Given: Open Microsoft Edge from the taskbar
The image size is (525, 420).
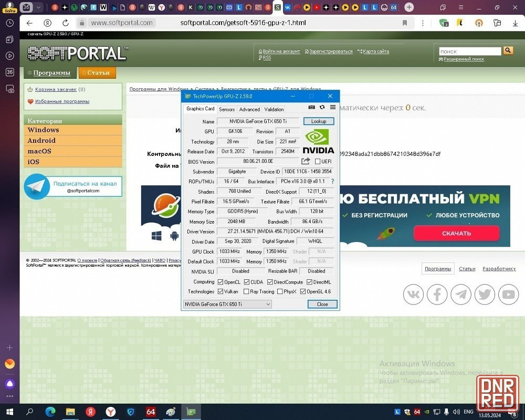Looking at the screenshot, I should point(50,412).
